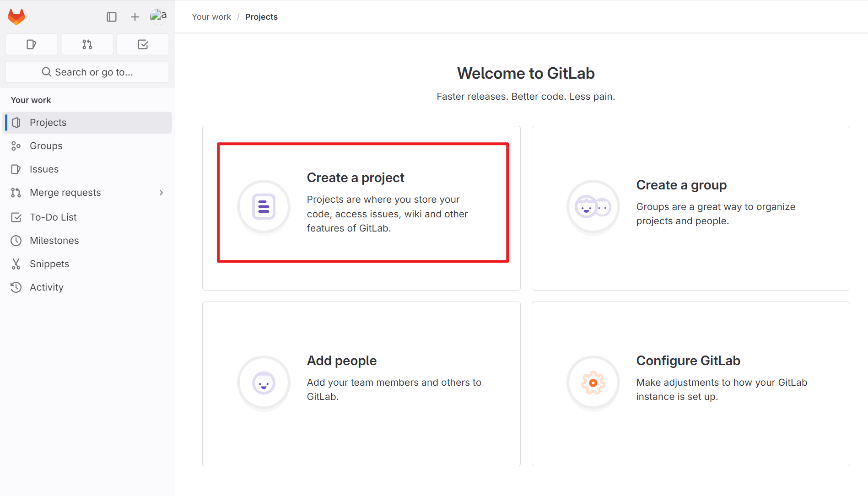
Task: Click the Add people heading
Action: (342, 361)
